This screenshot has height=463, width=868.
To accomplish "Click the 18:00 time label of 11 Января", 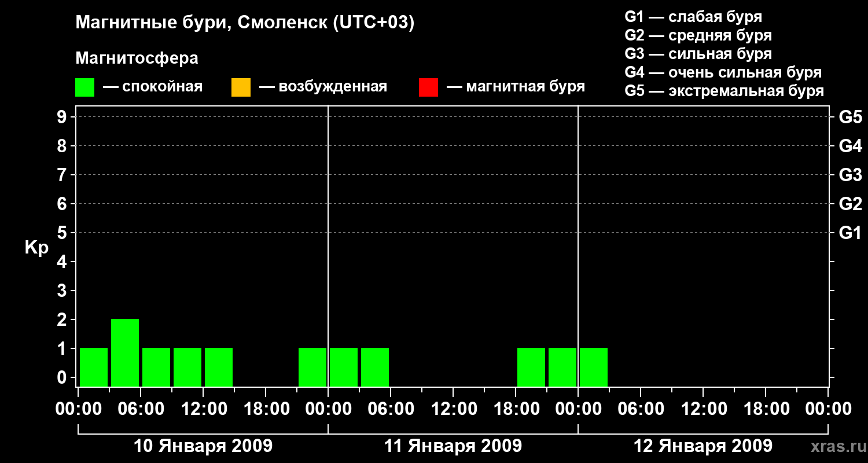I will [516, 409].
